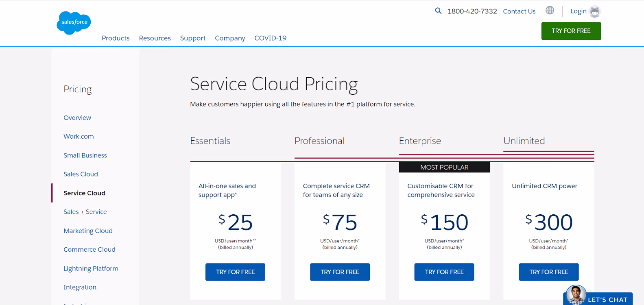The image size is (644, 305).
Task: Click the 1800-420-7332 phone number
Action: 472,11
